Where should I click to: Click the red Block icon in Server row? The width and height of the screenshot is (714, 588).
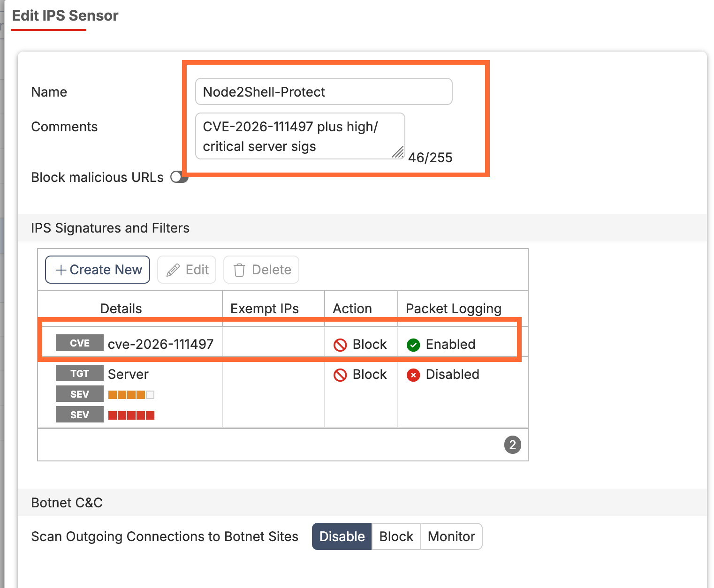point(340,375)
